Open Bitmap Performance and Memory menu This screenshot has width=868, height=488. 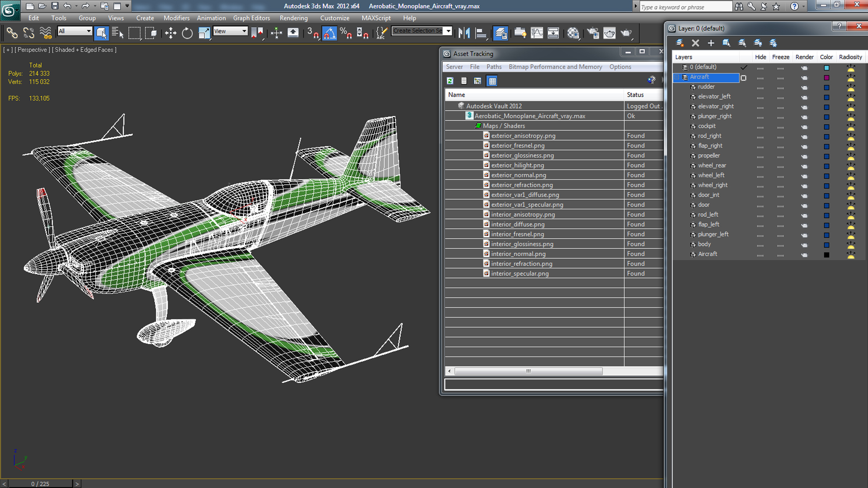coord(555,67)
